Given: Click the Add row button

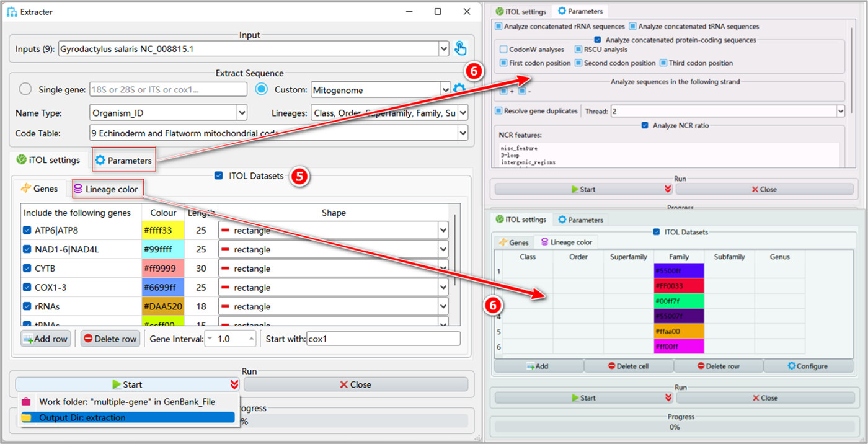Looking at the screenshot, I should 45,339.
